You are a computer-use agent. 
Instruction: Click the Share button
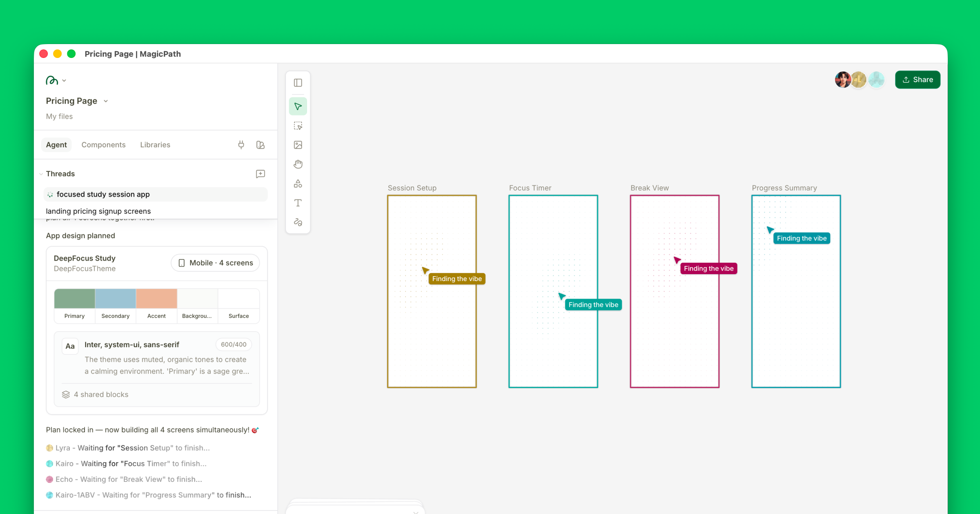click(x=918, y=80)
